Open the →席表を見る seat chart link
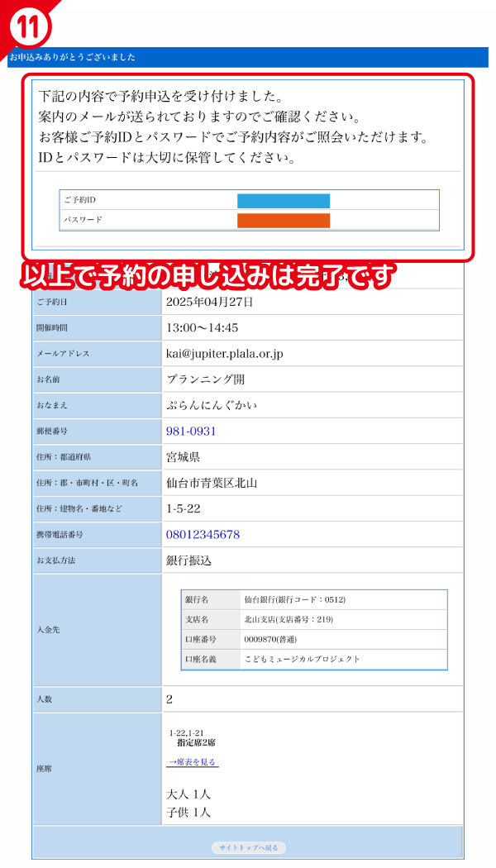The width and height of the screenshot is (496, 868). tap(193, 762)
